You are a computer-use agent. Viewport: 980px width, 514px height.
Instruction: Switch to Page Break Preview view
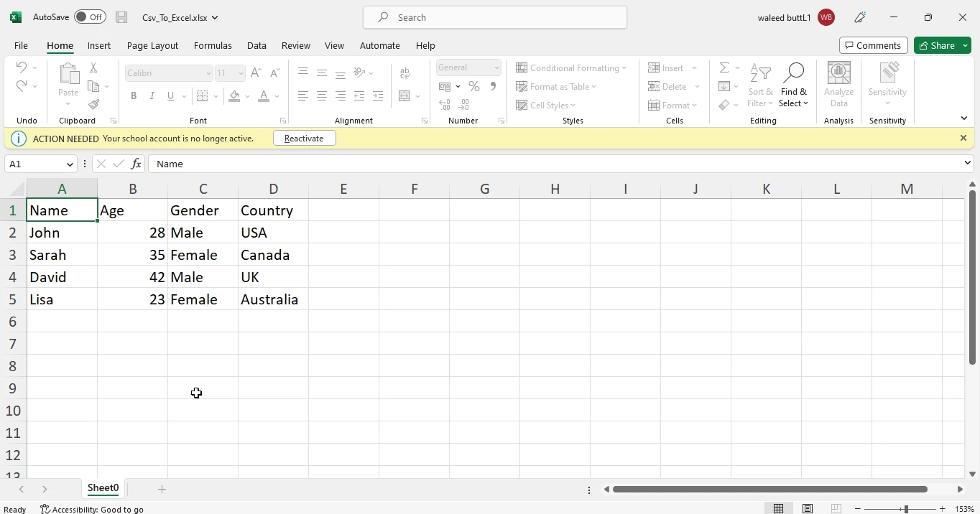click(836, 509)
